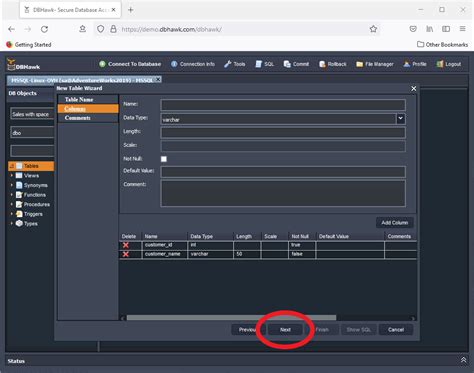The image size is (474, 373).
Task: Focus the Default Value input field
Action: tap(283, 172)
